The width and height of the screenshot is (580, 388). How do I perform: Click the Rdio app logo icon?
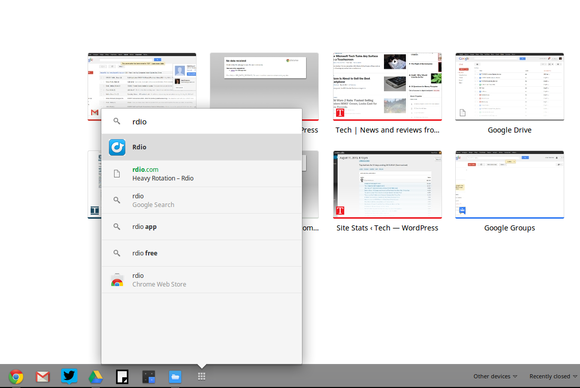pyautogui.click(x=117, y=147)
